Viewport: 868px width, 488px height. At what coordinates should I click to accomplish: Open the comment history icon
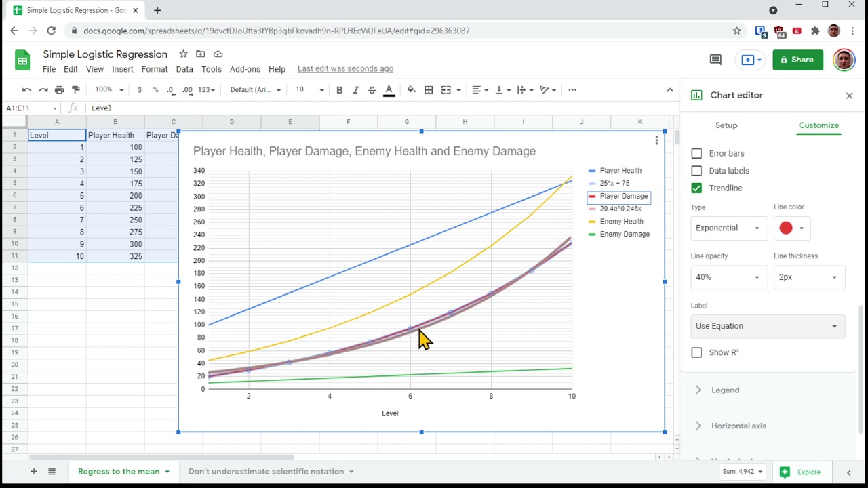pyautogui.click(x=715, y=60)
